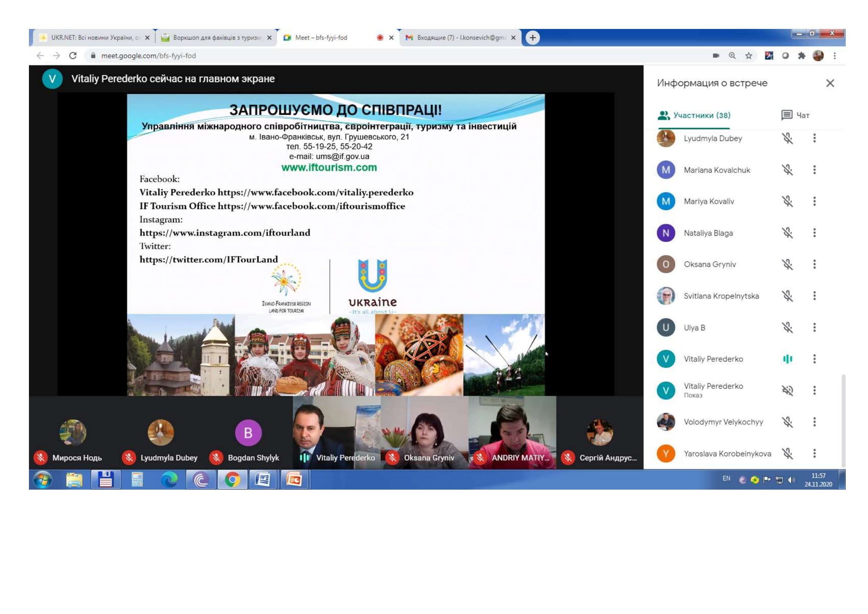
Task: Toggle mute for Nataliya Blaga
Action: coord(787,233)
